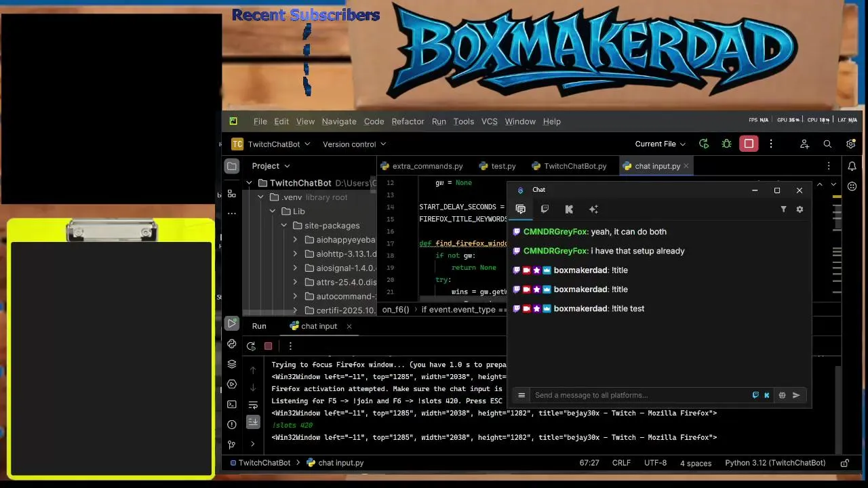Open Chat window settings gear
This screenshot has height=488, width=868.
[x=800, y=209]
